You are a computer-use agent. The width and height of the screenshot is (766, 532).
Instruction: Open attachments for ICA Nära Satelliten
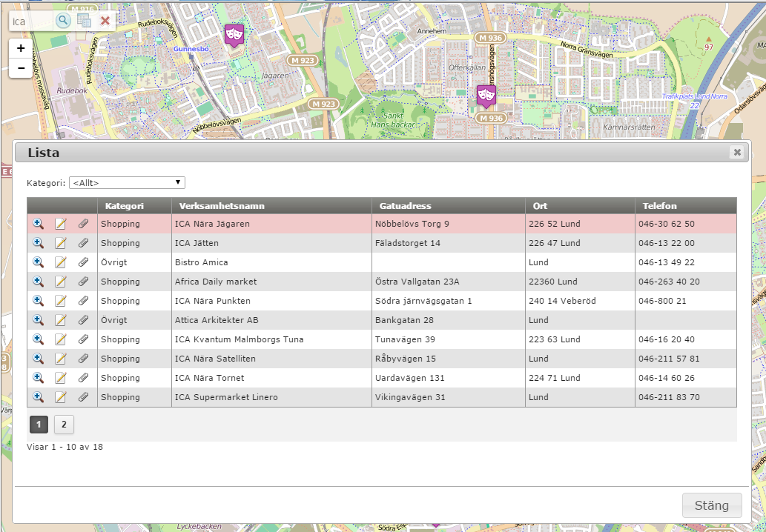[84, 359]
